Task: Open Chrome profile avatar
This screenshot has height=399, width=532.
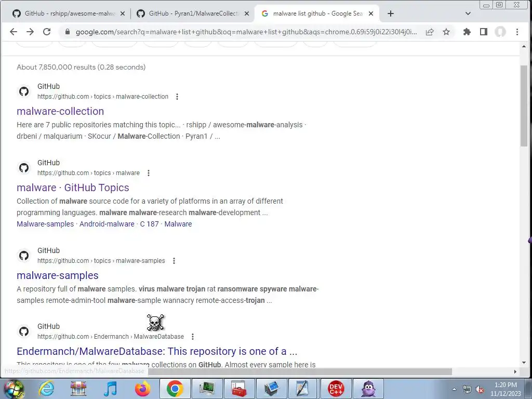Action: coord(500,32)
